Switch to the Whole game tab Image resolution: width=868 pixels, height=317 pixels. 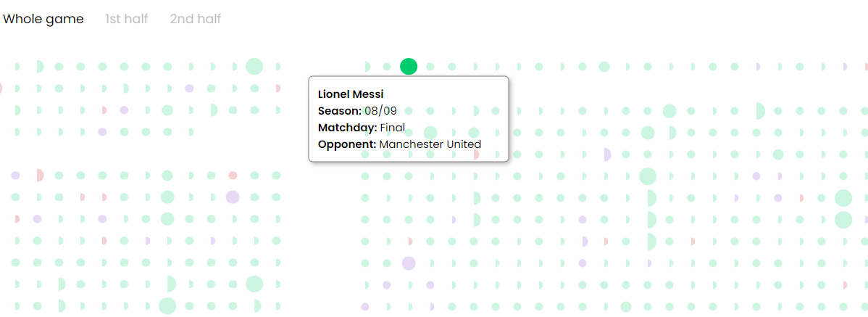click(43, 19)
